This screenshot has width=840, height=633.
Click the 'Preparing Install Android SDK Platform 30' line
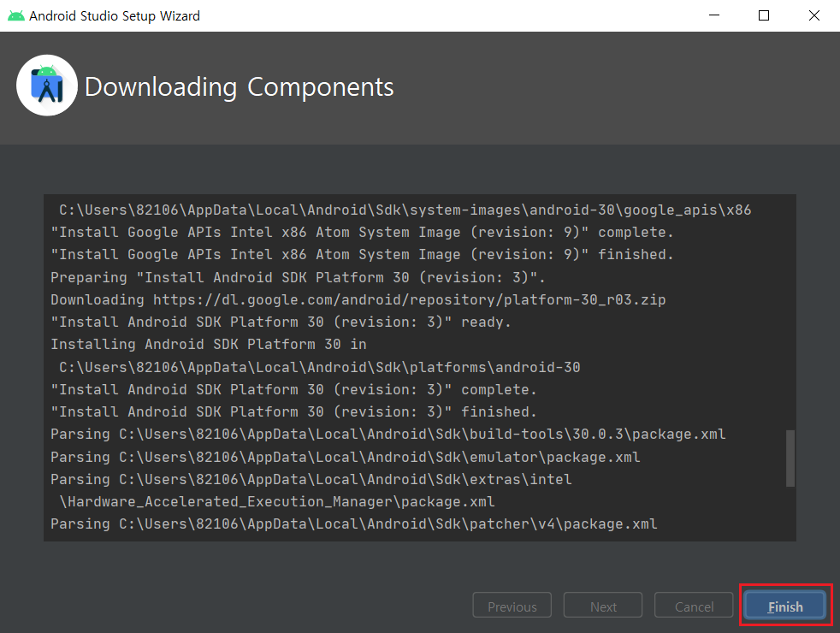pyautogui.click(x=298, y=277)
